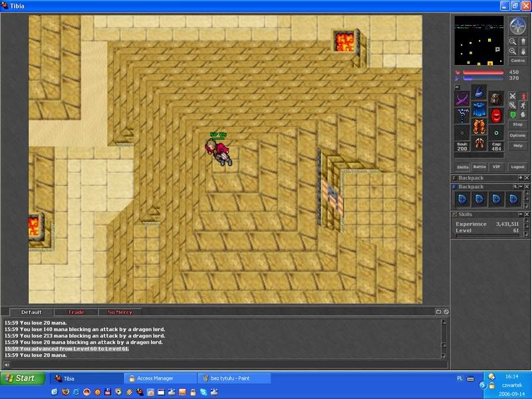Image resolution: width=532 pixels, height=399 pixels.
Task: Select the blue wizard hat helmet slot
Action: pos(479,92)
